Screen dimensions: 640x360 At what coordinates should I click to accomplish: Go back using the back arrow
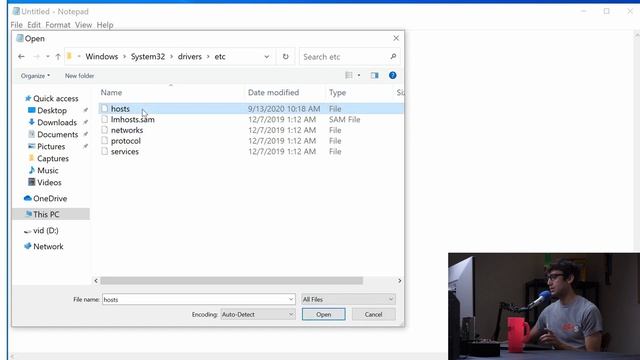point(21,57)
